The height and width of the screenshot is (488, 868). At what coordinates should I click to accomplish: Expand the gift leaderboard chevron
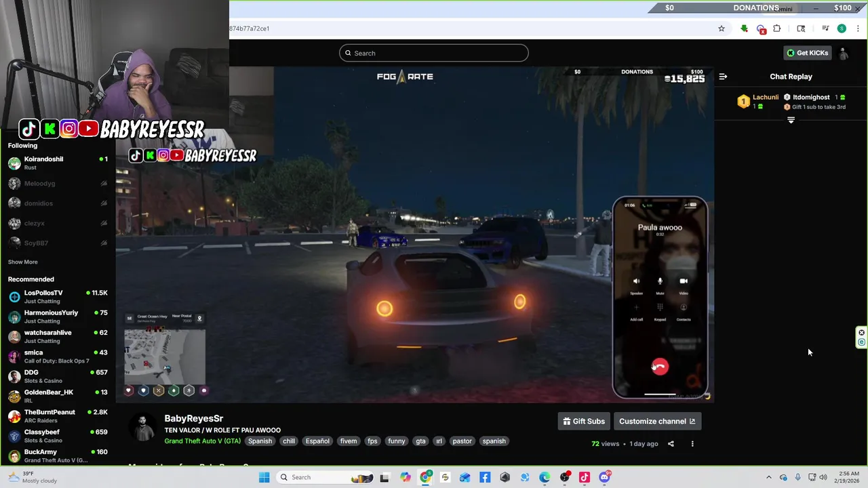click(x=791, y=120)
